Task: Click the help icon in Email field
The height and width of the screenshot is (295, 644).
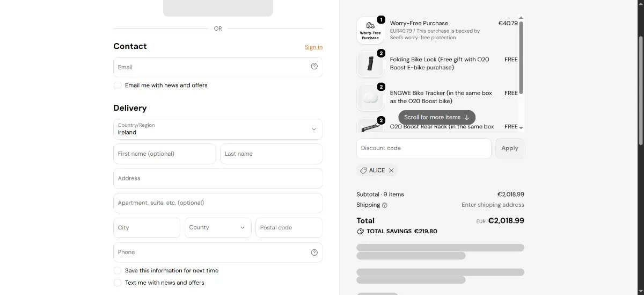Action: (x=314, y=67)
